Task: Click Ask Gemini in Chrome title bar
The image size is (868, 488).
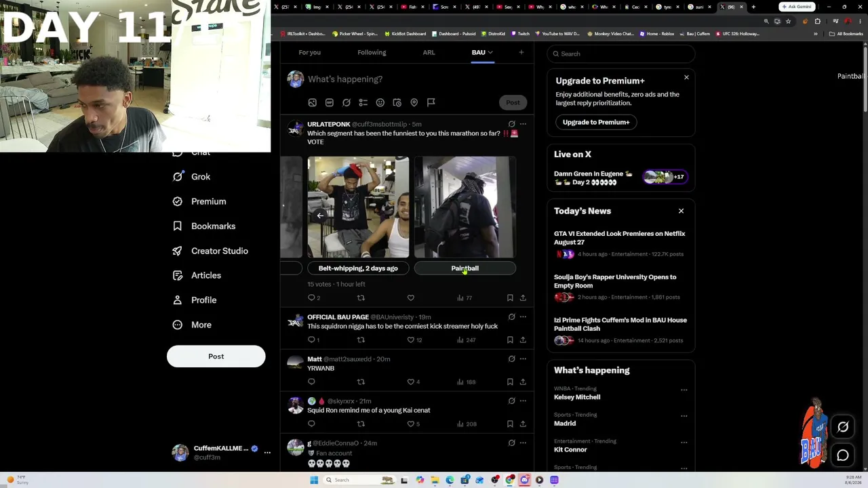Action: tap(797, 7)
